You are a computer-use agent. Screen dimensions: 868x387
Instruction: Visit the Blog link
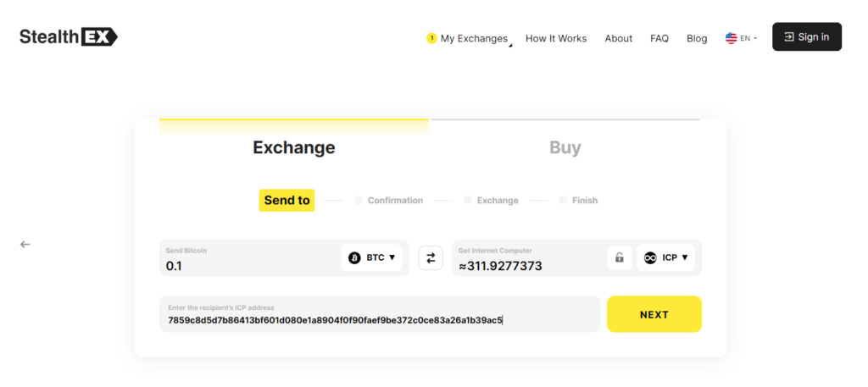click(697, 38)
